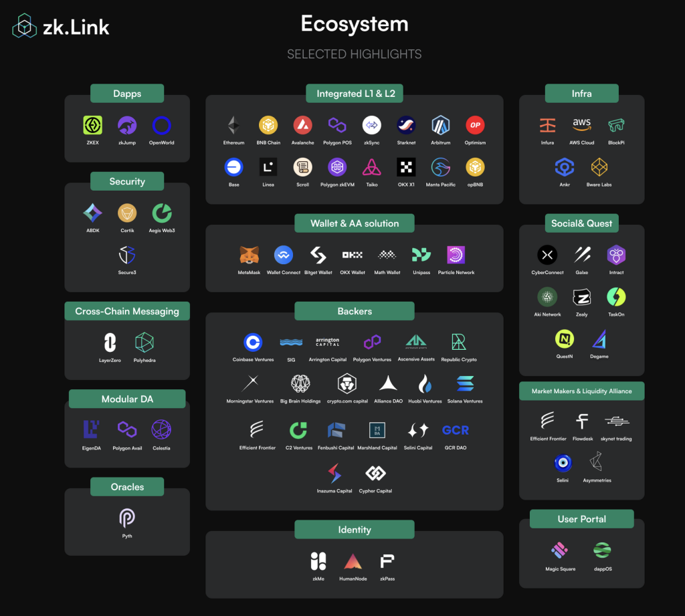Image resolution: width=685 pixels, height=616 pixels.
Task: Click the Ecosystem title text
Action: pos(355,24)
